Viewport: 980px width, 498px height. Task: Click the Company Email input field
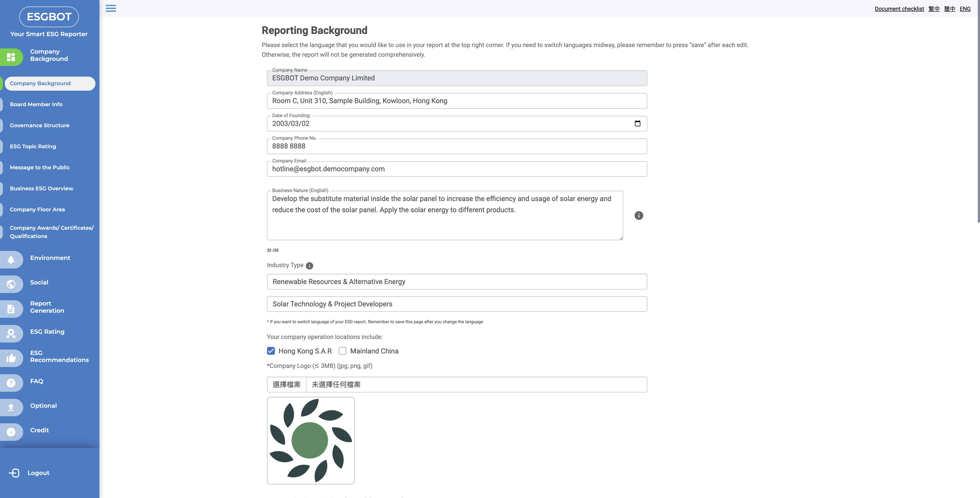point(456,169)
